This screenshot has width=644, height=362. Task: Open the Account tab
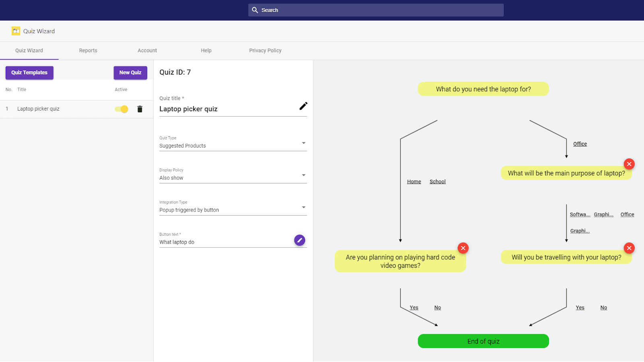pos(147,50)
